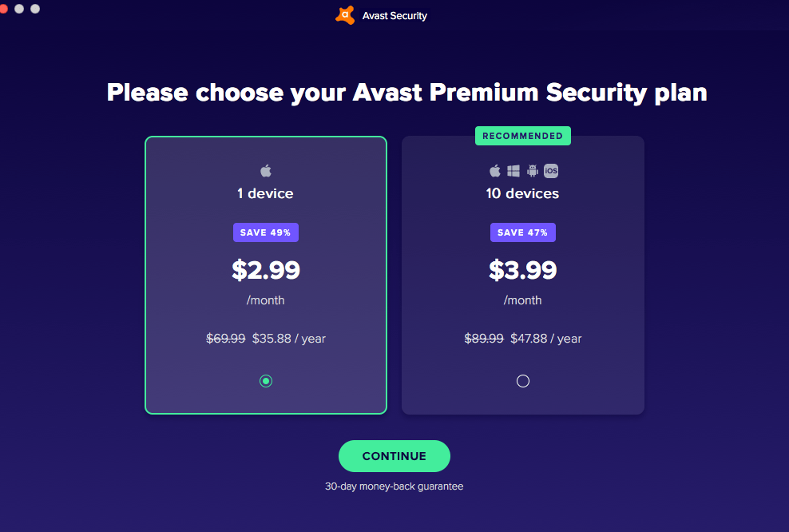Screen dimensions: 789x532
Task: Click the CONTINUE button
Action: [394, 455]
